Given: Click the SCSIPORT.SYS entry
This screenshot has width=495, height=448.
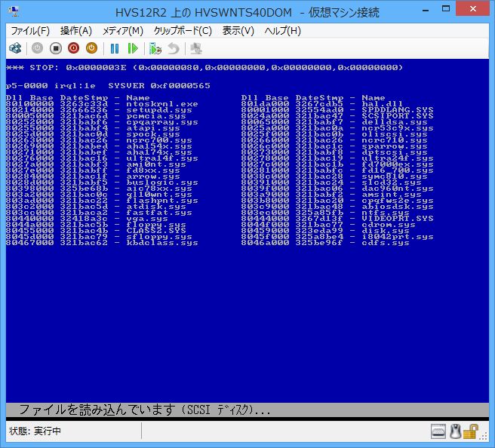Looking at the screenshot, I should tap(398, 116).
